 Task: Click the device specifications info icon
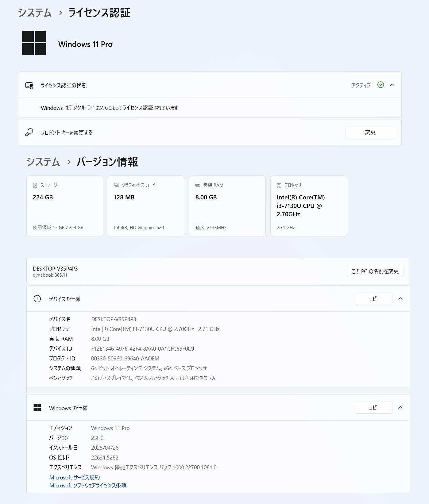[37, 299]
